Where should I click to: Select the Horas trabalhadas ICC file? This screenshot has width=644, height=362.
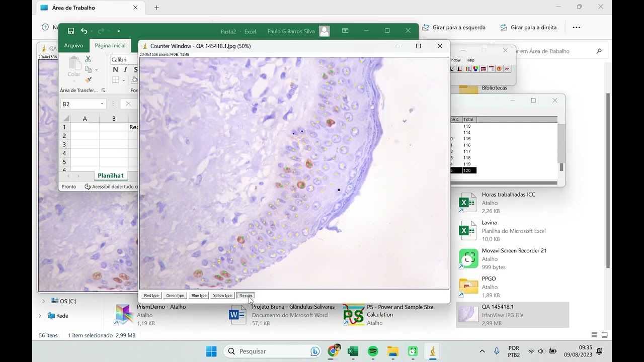512,203
